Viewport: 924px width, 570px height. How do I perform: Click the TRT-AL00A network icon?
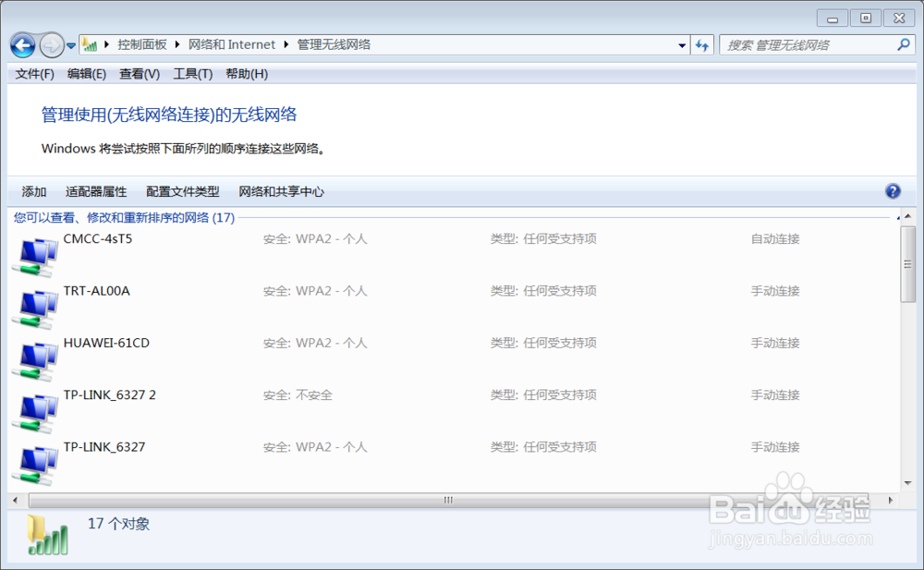pyautogui.click(x=35, y=309)
